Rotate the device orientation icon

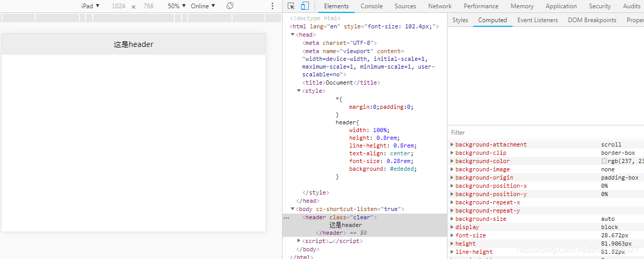230,6
